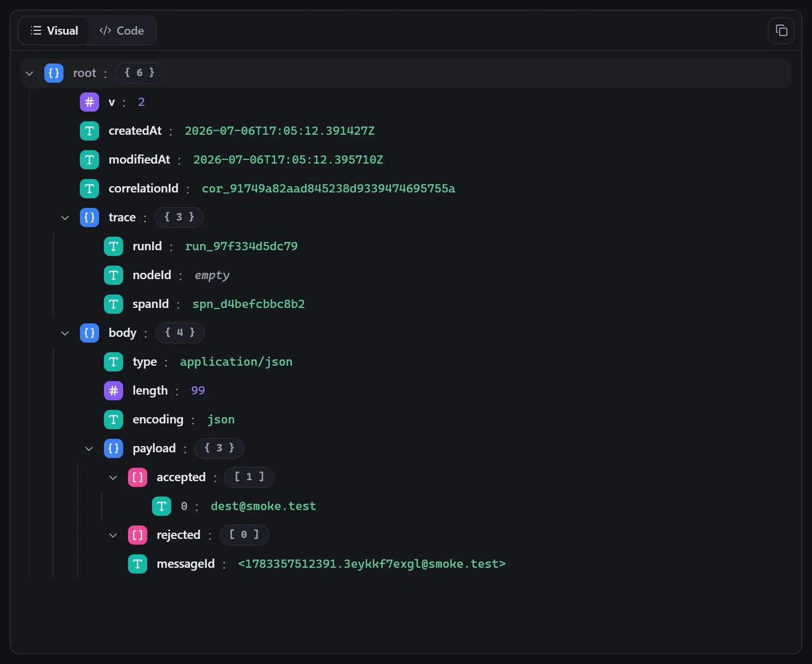The image size is (812, 664).
Task: Switch to the Visual tab
Action: click(x=54, y=31)
